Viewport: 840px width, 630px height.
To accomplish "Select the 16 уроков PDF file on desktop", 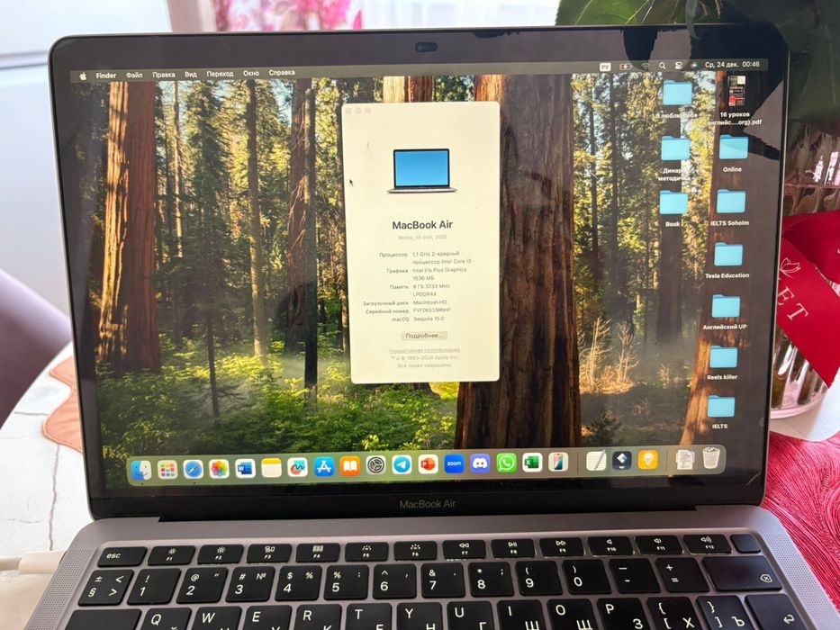I will pyautogui.click(x=736, y=101).
